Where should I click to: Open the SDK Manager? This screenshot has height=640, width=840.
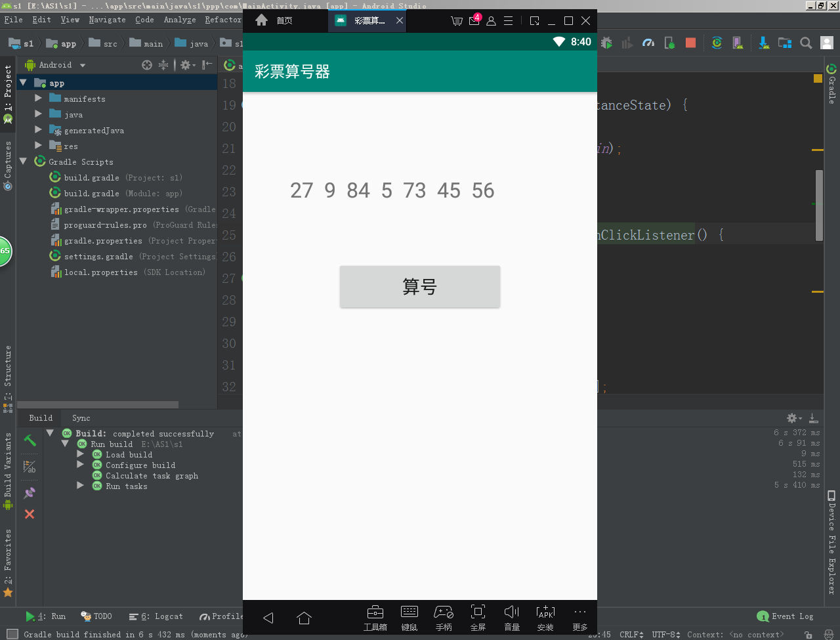(763, 43)
